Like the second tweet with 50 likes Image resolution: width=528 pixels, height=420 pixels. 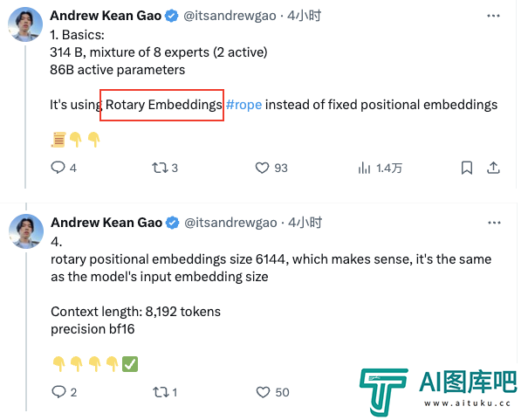point(262,392)
